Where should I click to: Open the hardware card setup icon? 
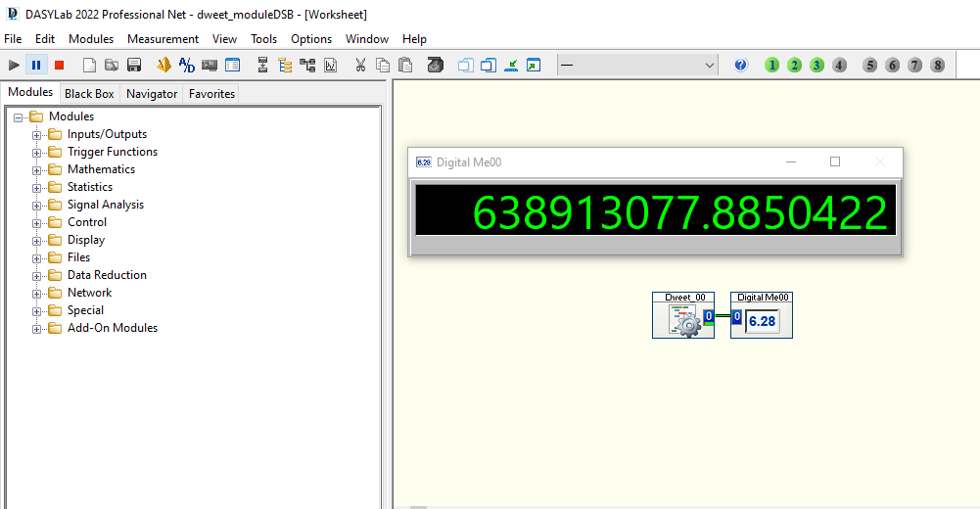tap(210, 65)
